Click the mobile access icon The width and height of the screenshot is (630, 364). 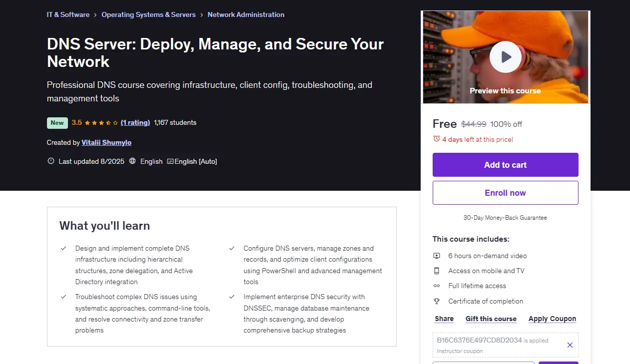437,271
